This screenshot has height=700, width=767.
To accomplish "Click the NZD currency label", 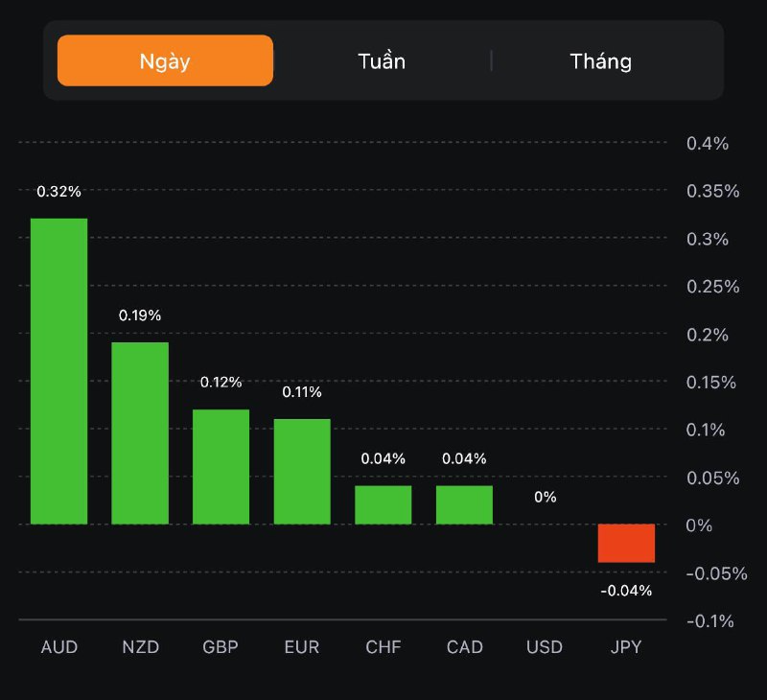I will coord(140,647).
